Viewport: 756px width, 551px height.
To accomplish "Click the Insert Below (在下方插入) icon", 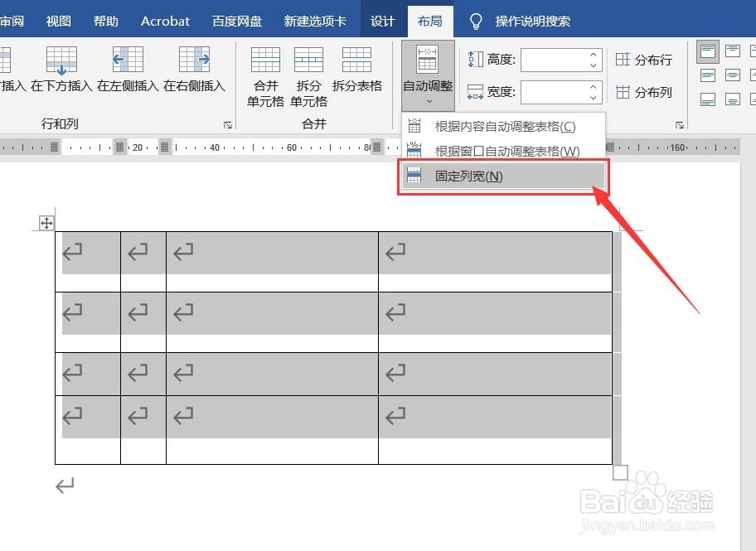I will tap(61, 60).
